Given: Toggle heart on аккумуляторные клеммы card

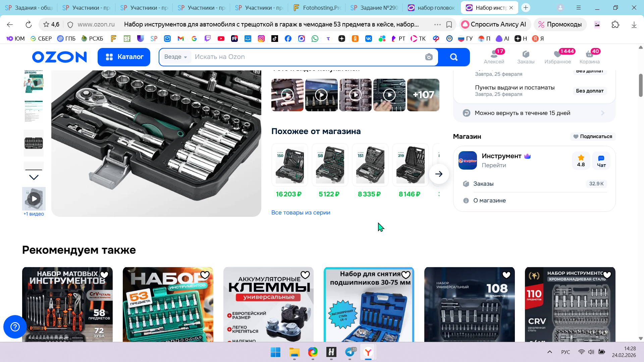Looking at the screenshot, I should 305,275.
